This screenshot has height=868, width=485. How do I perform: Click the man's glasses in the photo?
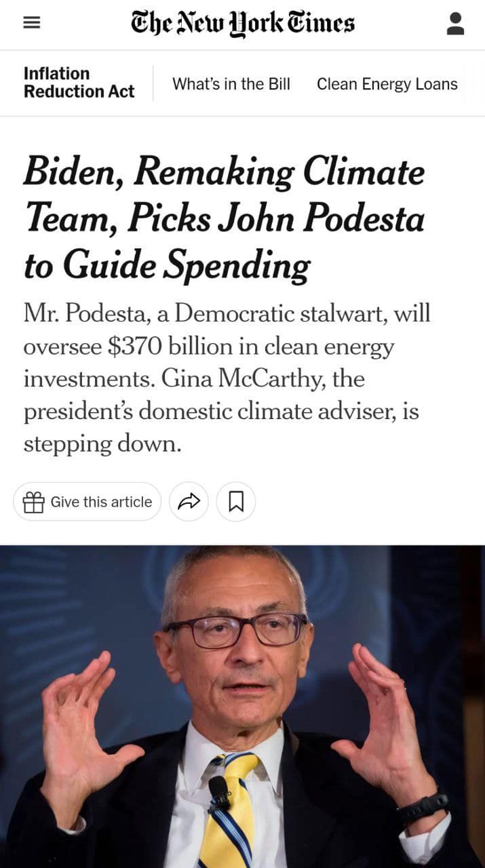pyautogui.click(x=237, y=630)
